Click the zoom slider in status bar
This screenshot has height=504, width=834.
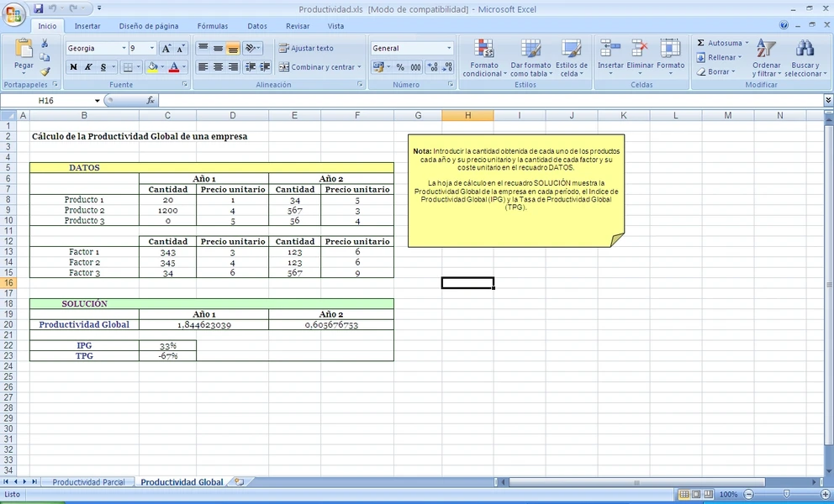tap(786, 495)
